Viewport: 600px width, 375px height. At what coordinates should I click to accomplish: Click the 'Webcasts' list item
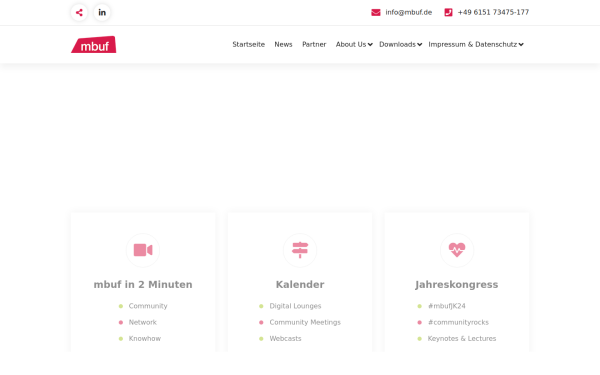pyautogui.click(x=285, y=339)
